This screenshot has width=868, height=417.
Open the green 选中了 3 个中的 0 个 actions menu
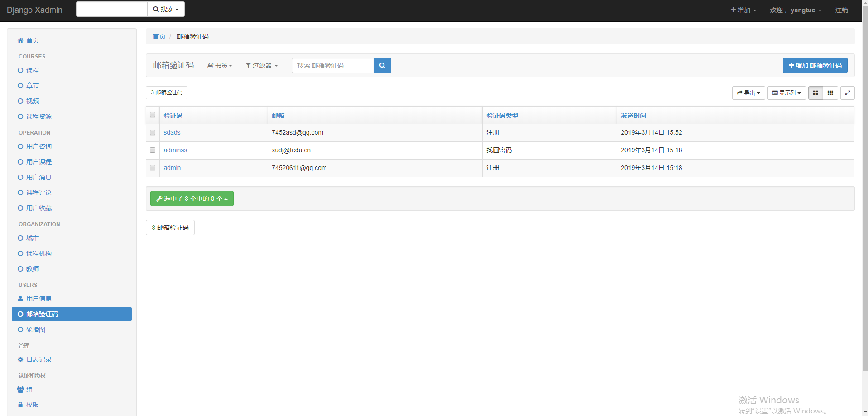(192, 199)
